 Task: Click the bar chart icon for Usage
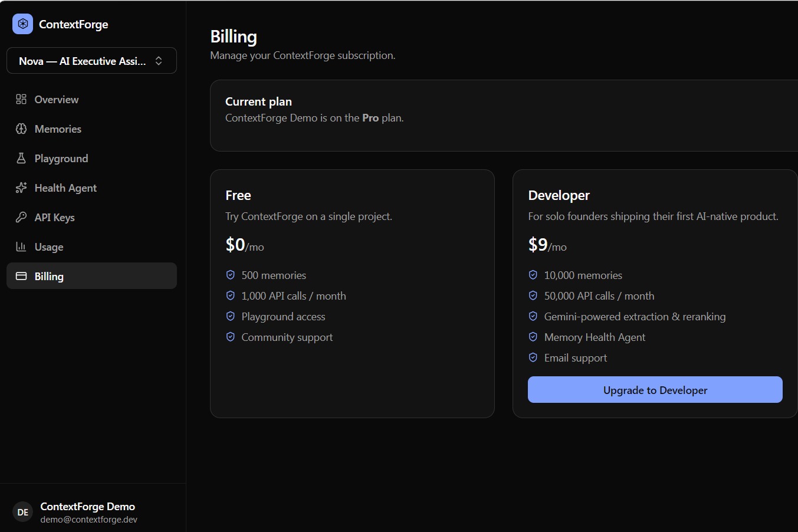(x=21, y=247)
